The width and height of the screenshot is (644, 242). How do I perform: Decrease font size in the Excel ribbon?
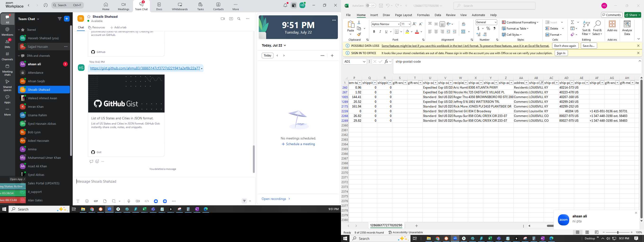420,24
